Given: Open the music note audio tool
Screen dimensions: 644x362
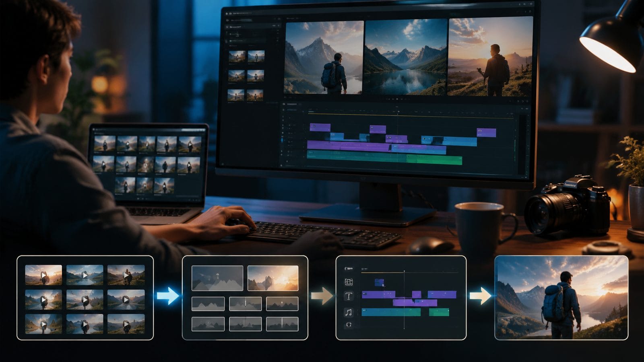Looking at the screenshot, I should [349, 313].
